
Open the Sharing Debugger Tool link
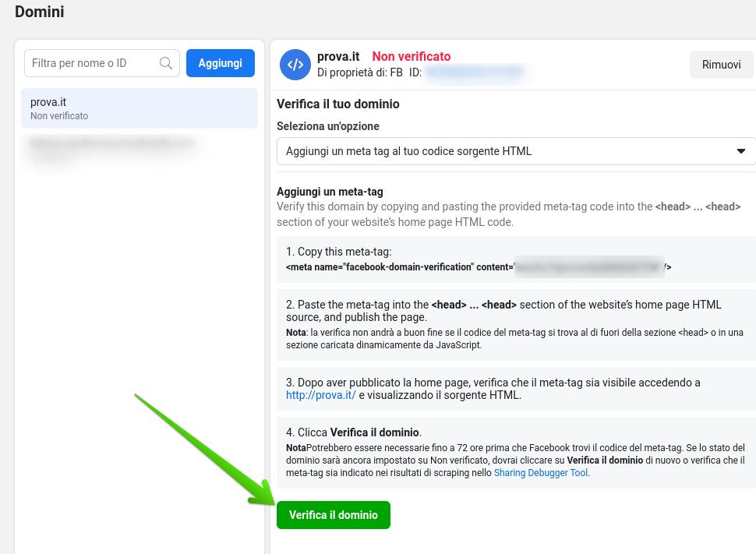pos(540,472)
